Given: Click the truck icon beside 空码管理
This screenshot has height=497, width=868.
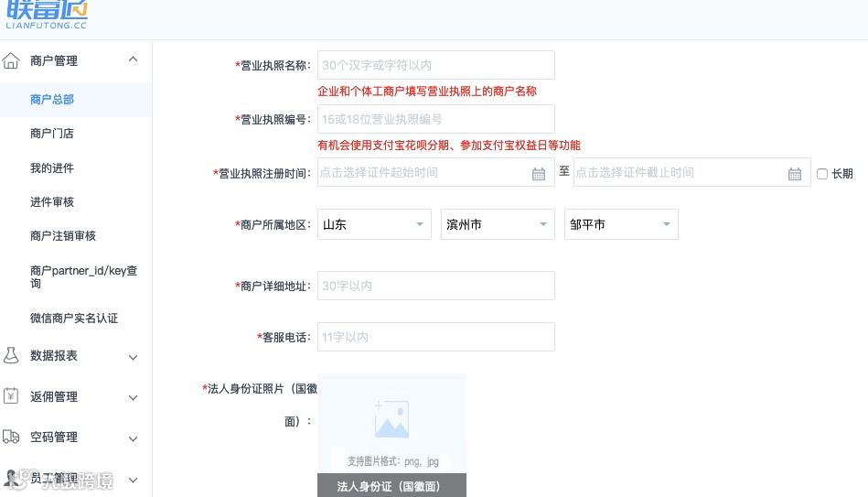Looking at the screenshot, I should (11, 437).
